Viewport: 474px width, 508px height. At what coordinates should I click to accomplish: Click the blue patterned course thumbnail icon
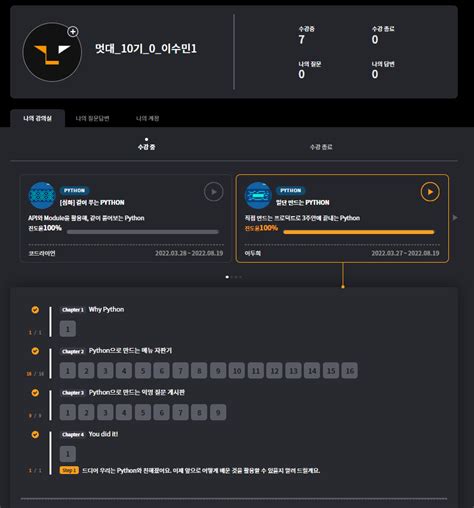click(42, 195)
